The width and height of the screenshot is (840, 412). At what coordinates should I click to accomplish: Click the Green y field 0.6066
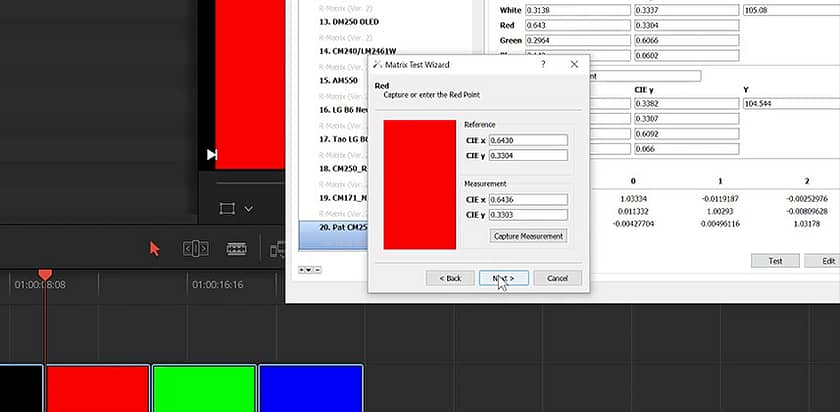687,40
